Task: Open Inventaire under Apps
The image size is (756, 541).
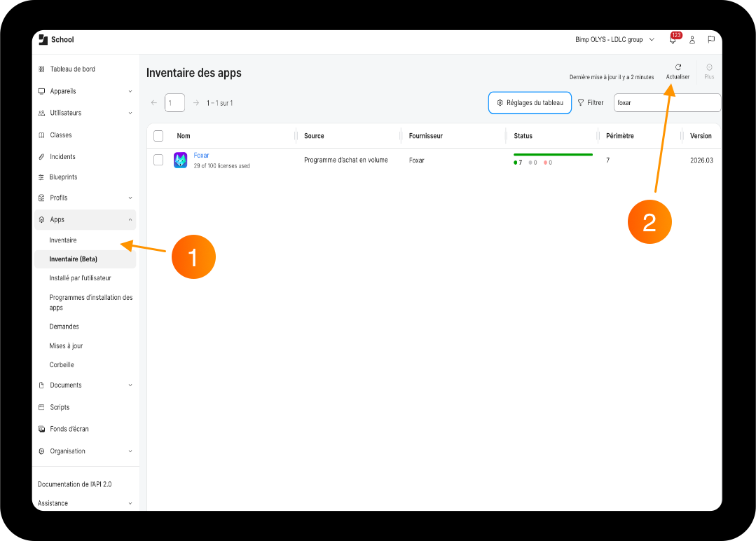Action: point(63,240)
